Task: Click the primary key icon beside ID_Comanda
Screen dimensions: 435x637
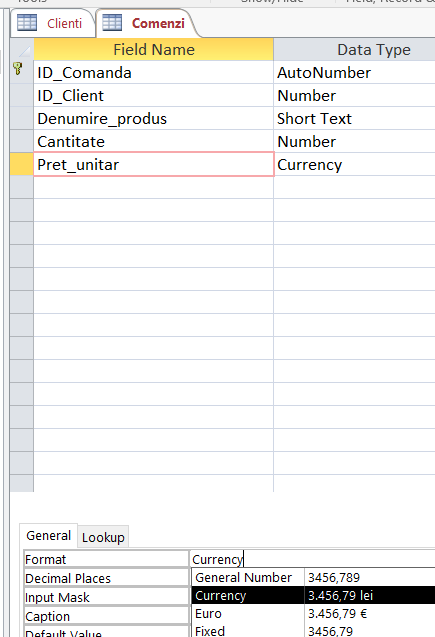Action: [x=17, y=68]
